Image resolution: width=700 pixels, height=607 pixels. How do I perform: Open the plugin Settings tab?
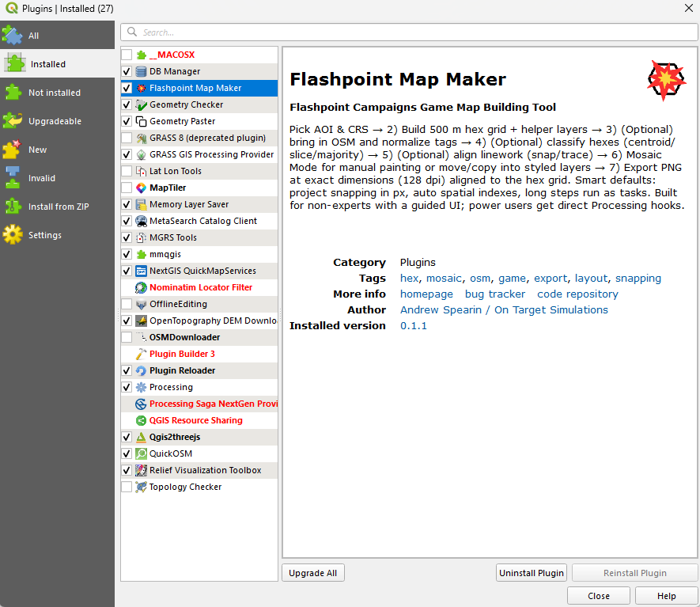coord(57,235)
